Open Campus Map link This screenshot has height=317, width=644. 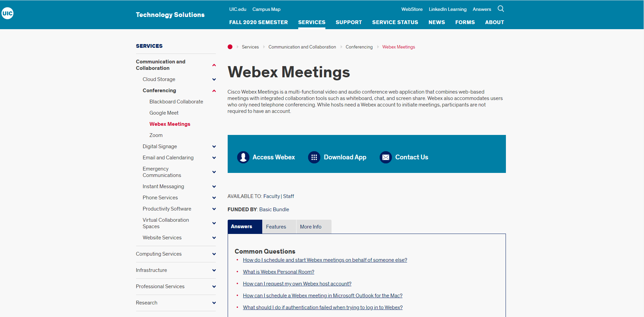[266, 9]
